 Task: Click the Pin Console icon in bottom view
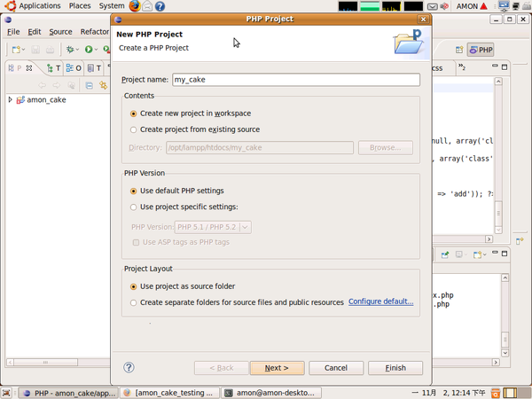[445, 254]
